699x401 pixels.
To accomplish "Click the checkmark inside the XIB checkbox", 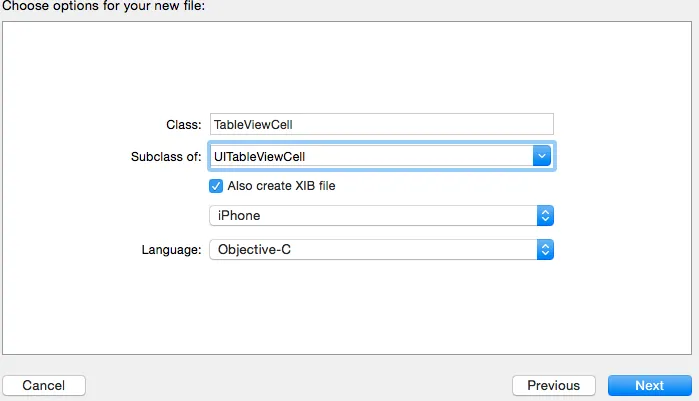I will coord(215,186).
